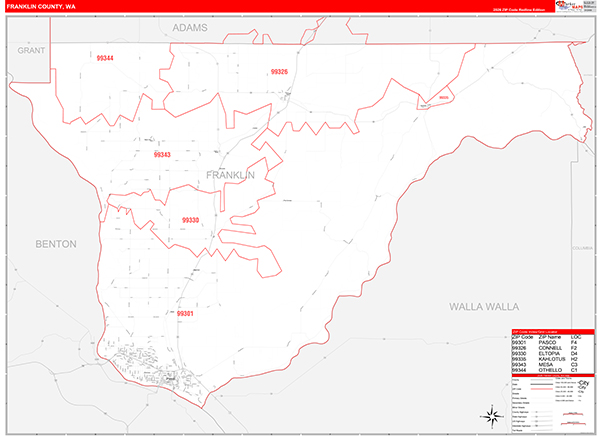The image size is (600, 436).
Task: Click PASCO in the legend table
Action: [548, 342]
